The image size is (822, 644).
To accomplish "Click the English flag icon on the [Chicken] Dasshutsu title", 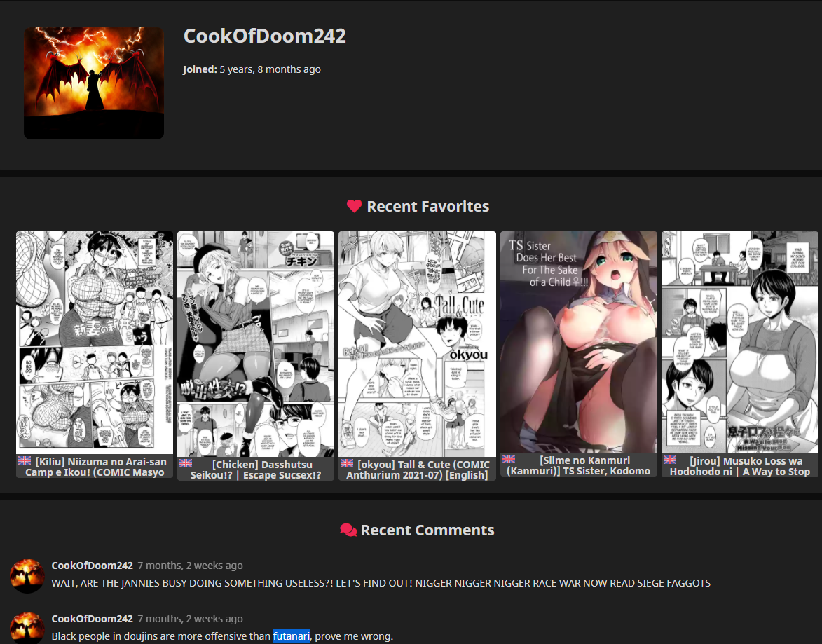I will [x=186, y=464].
